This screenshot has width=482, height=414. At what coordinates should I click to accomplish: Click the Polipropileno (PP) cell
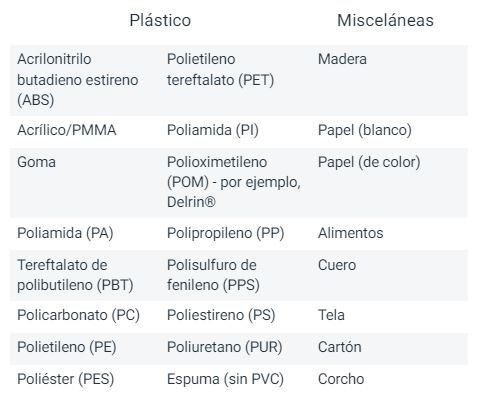225,233
